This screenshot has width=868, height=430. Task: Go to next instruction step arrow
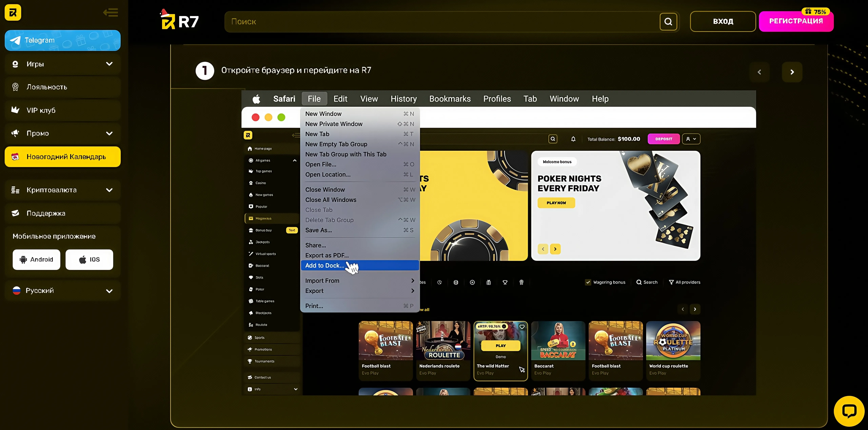[792, 72]
